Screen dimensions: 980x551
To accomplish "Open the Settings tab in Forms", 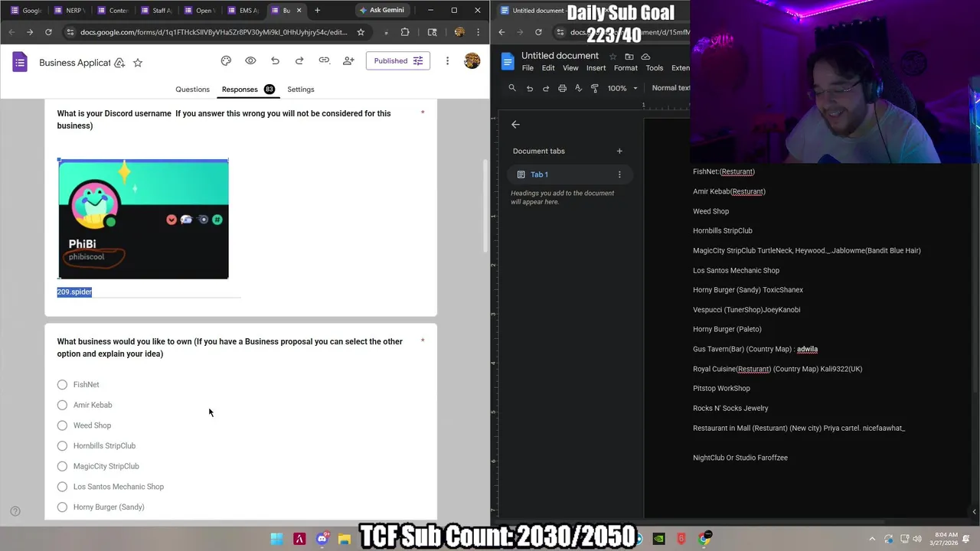I will pos(301,90).
